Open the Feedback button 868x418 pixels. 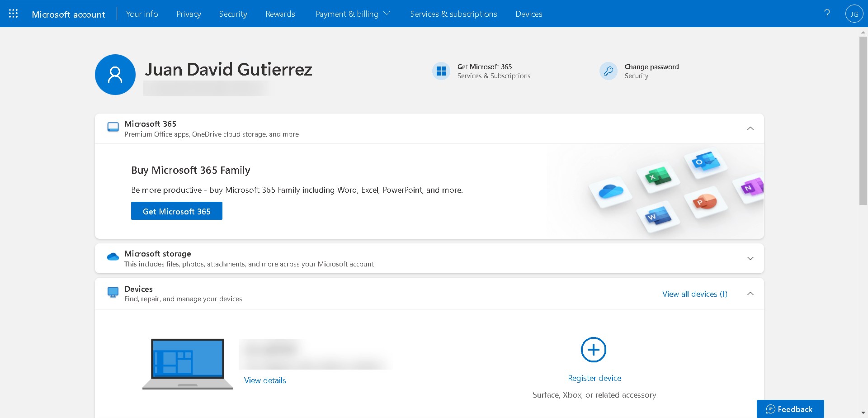(x=790, y=409)
